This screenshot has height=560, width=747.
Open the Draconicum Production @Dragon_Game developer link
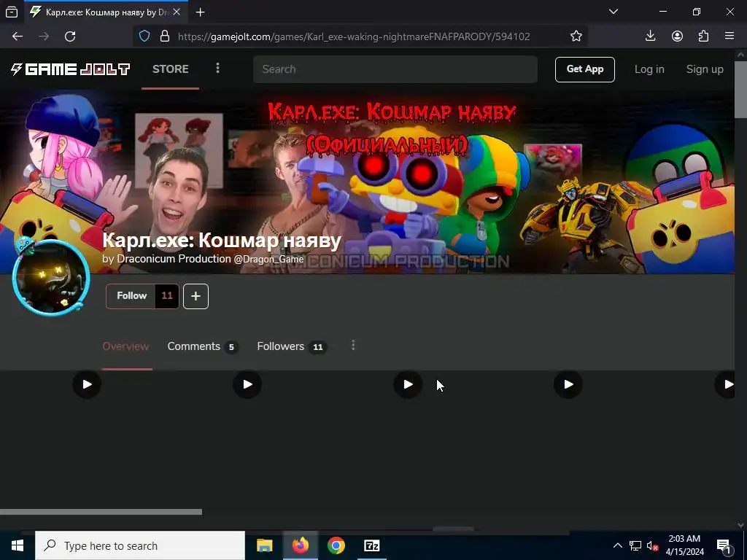[x=210, y=259]
